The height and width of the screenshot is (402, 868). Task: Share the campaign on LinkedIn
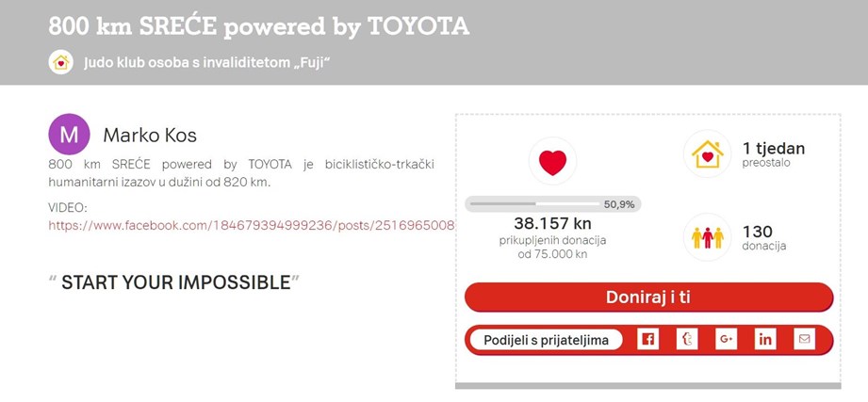tap(765, 339)
